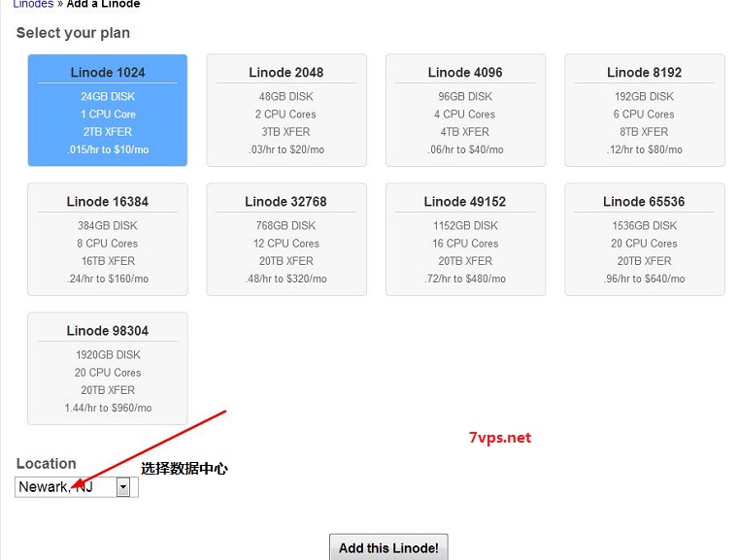
Task: Click '.48/hr to $320/mo' price text
Action: point(286,279)
